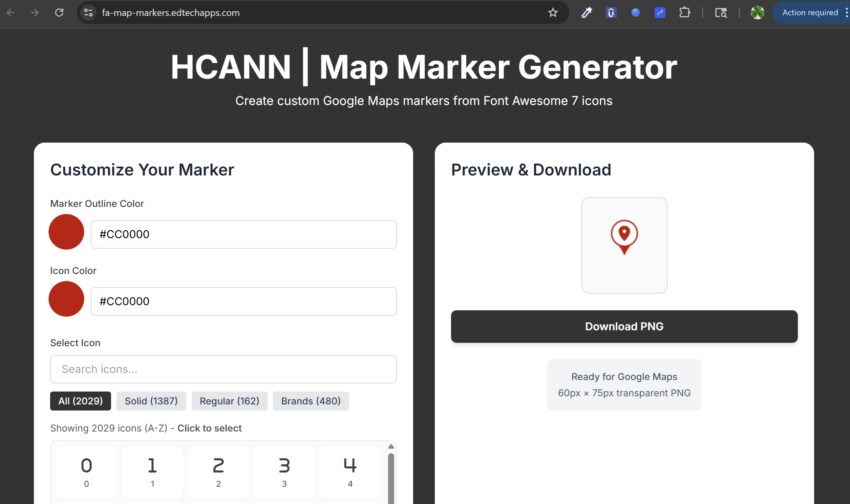Click 'Customize Your Marker' heading
Viewport: 850px width, 504px height.
coord(142,170)
